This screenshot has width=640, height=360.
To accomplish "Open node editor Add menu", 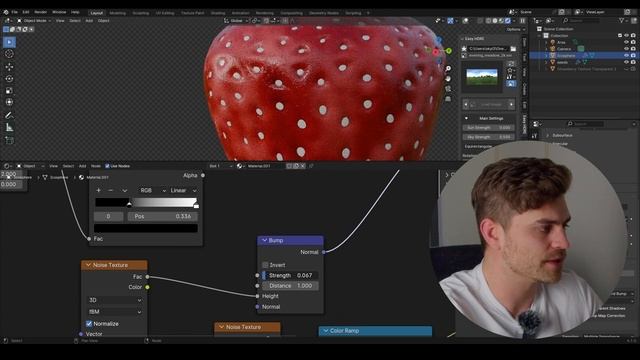I will tap(82, 166).
